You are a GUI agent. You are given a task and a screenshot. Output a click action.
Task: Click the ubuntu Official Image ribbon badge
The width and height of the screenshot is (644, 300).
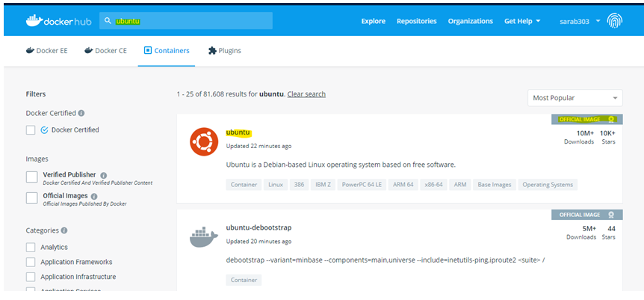click(x=587, y=120)
